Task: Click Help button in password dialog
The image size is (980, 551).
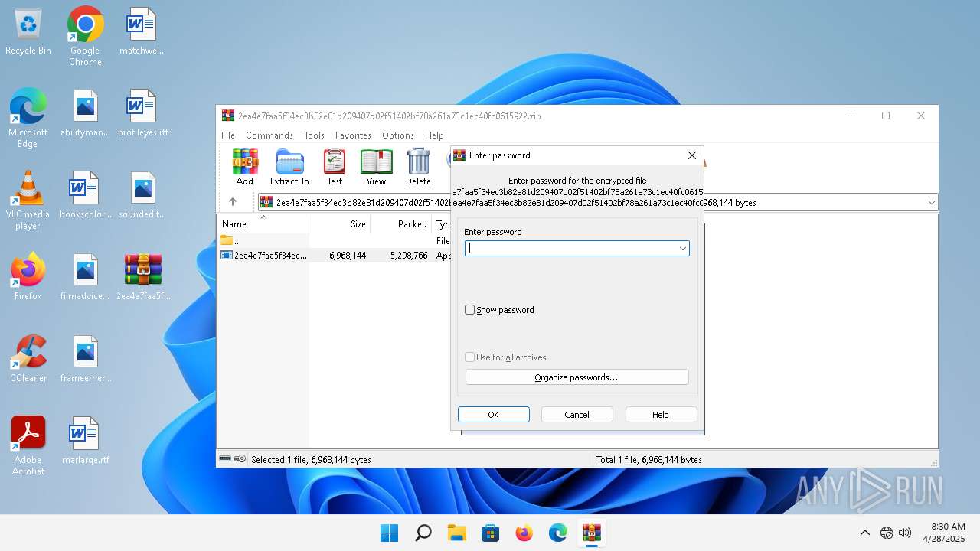Action: point(661,415)
